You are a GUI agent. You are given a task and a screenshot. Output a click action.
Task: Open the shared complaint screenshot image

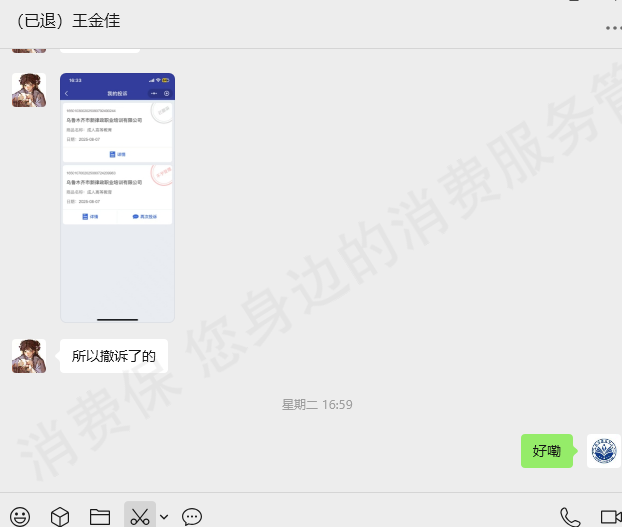(x=117, y=197)
